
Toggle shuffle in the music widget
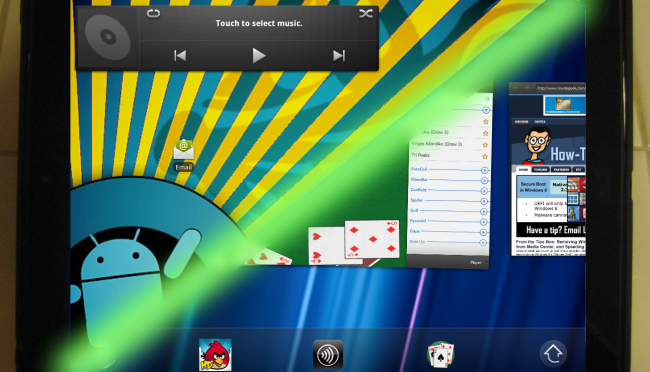pos(366,14)
